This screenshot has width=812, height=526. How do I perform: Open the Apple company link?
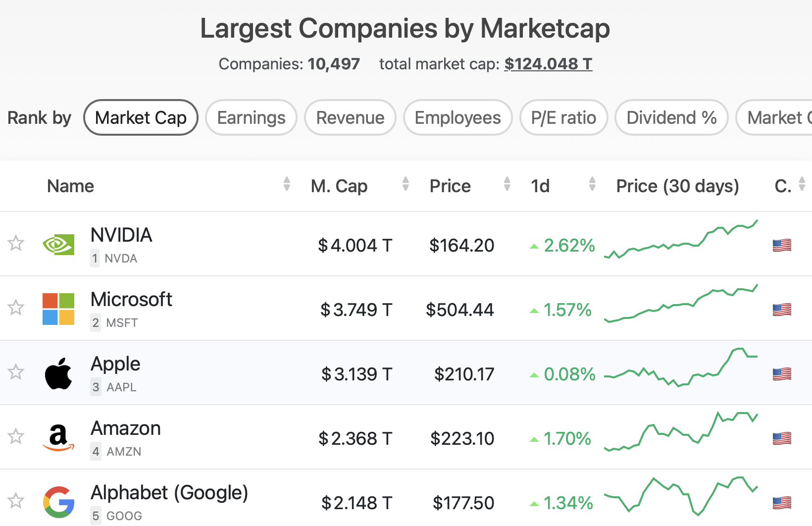point(115,364)
